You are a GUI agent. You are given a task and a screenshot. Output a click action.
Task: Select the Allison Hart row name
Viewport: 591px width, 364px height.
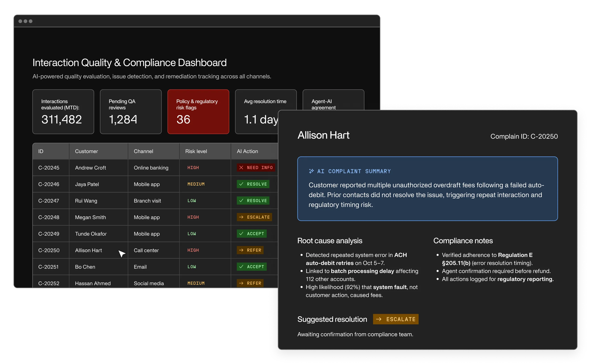point(88,250)
